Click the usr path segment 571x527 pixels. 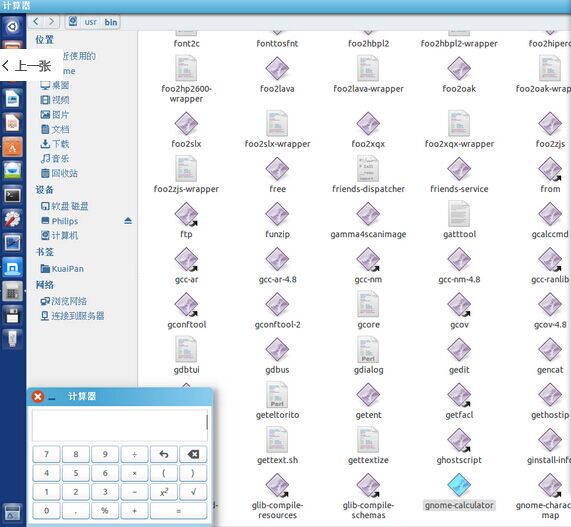point(90,22)
